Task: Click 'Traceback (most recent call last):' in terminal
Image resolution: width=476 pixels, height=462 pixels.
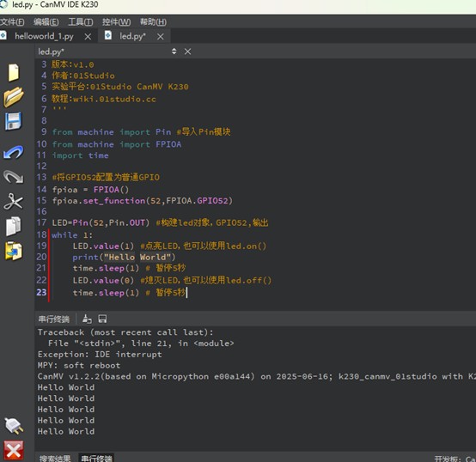Action: point(125,332)
